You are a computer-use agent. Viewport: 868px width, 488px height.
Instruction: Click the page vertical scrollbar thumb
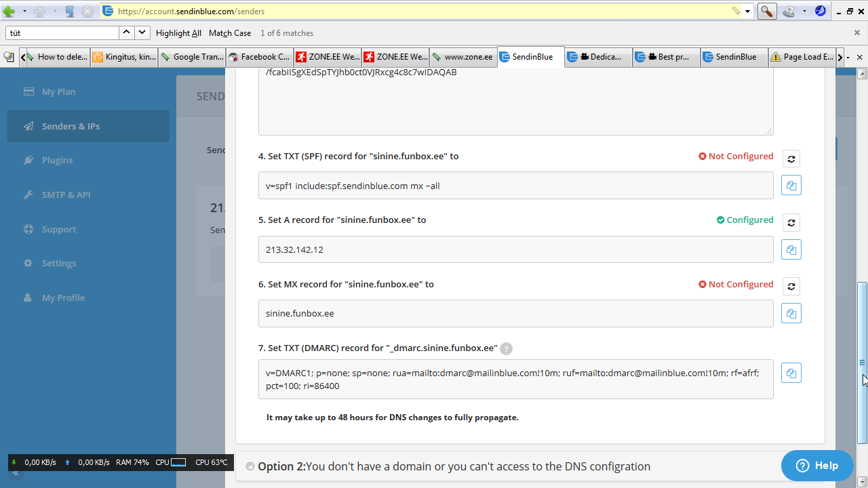pyautogui.click(x=863, y=363)
